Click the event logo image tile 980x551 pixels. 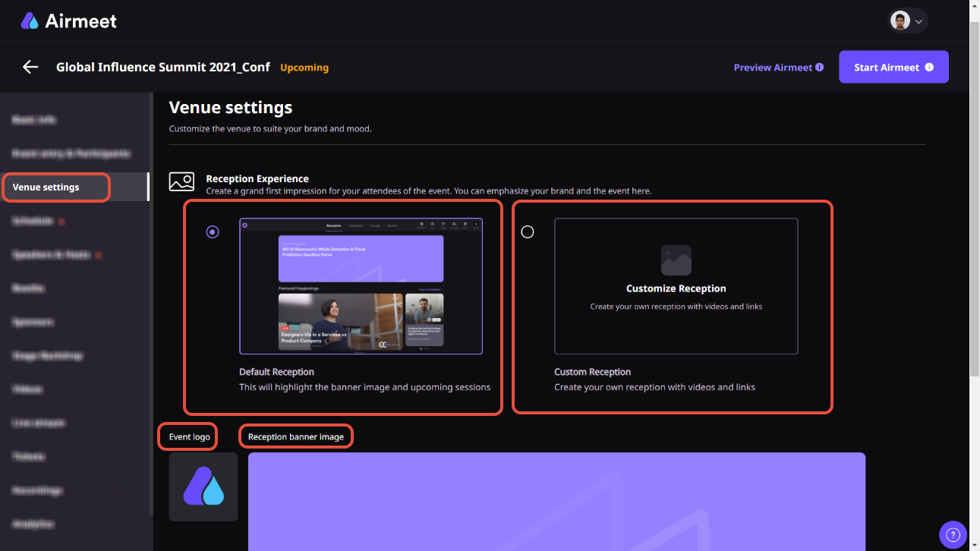203,486
